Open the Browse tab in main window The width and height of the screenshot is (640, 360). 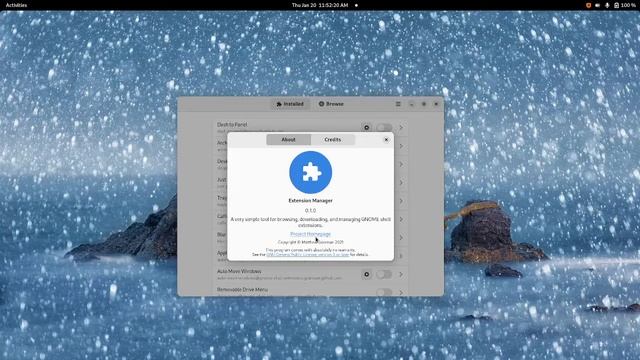331,104
